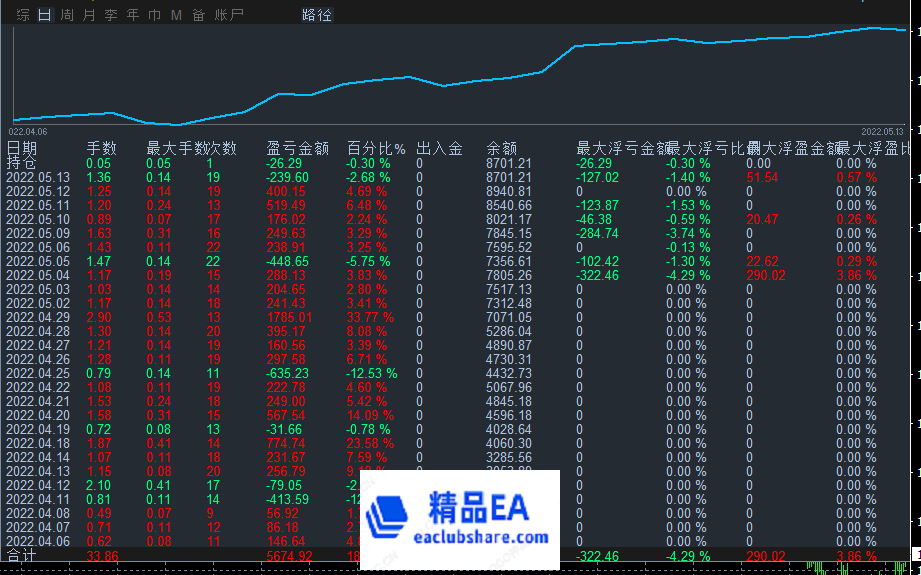Select the 年 yearly tab
This screenshot has width=921, height=575.
click(x=133, y=15)
